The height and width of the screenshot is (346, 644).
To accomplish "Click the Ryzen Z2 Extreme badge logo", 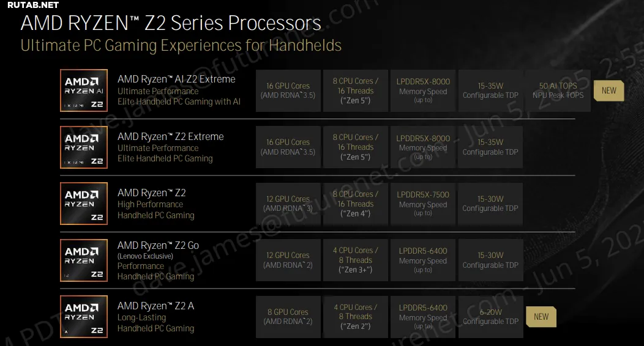I will pos(84,147).
